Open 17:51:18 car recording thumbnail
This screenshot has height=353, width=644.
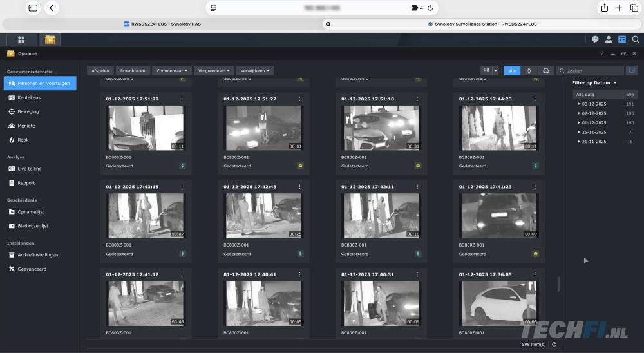[x=381, y=128]
